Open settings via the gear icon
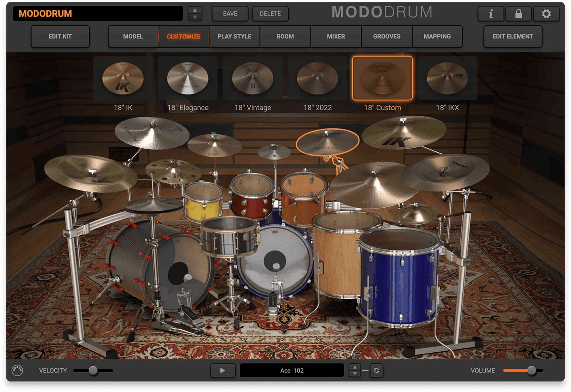Screen dimensions: 571x392 [546, 13]
